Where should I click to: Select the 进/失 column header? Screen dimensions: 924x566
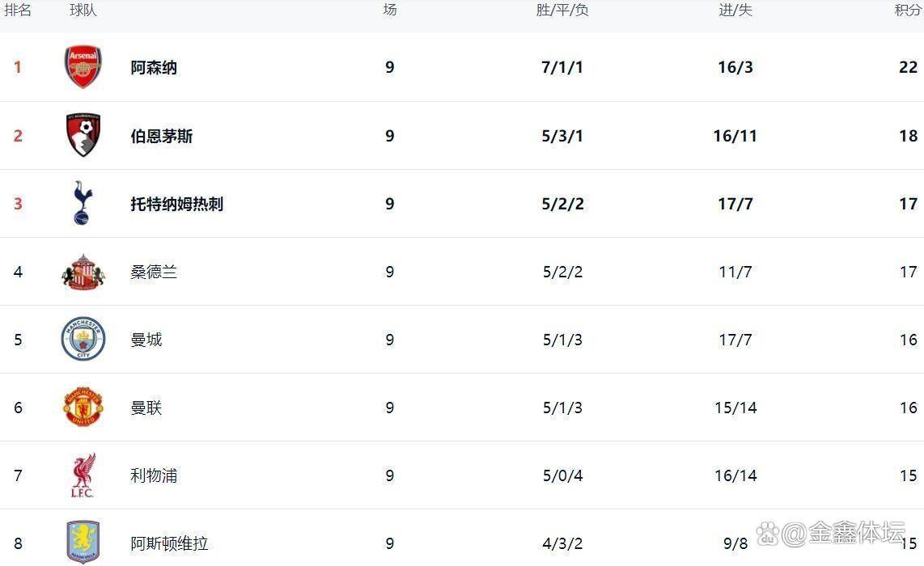[735, 11]
